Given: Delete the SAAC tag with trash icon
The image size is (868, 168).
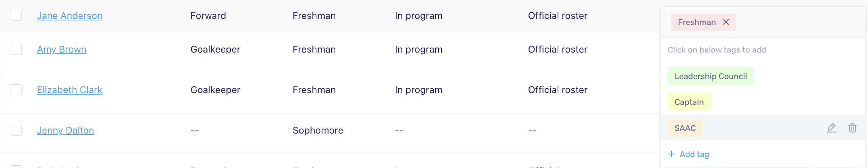Looking at the screenshot, I should pos(852,128).
